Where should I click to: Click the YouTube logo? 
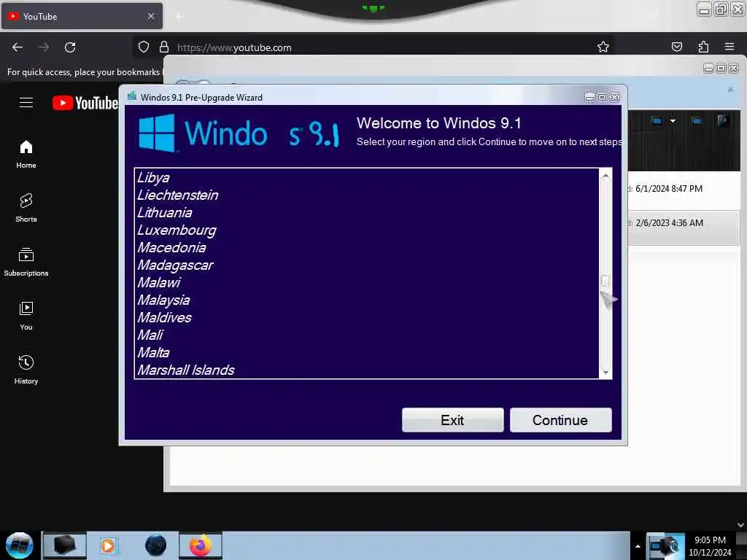click(x=85, y=103)
